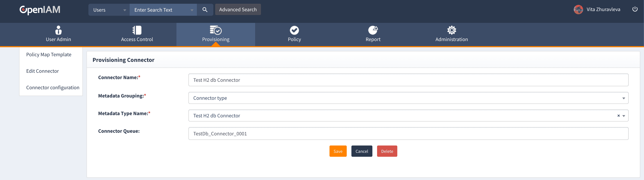Screen dimensions: 644x180
Task: Click Vita Zhuravleva's avatar picture
Action: 578,10
